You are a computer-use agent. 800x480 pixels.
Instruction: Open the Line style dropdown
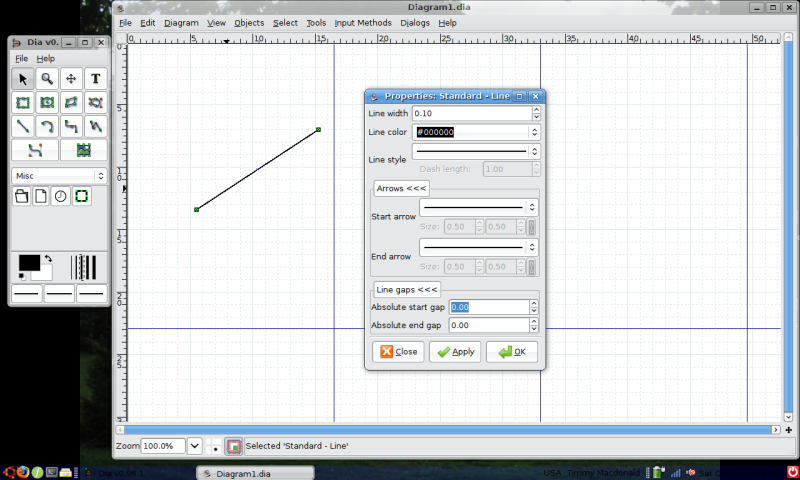[x=478, y=151]
